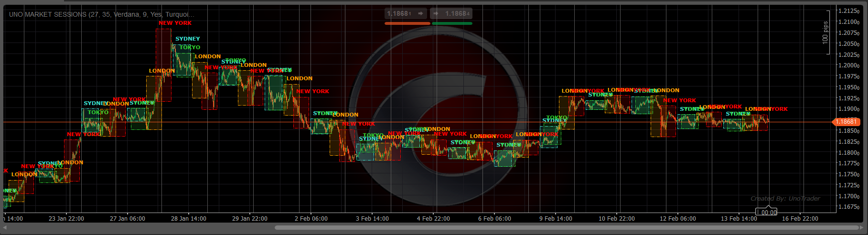Click the green buy sentiment bar

(452, 23)
